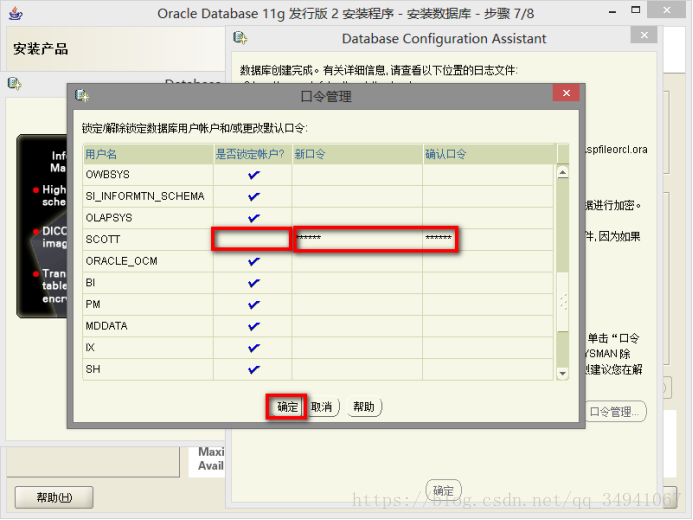Image resolution: width=693 pixels, height=520 pixels.
Task: Toggle lock checkbox for SCOTT account
Action: tap(252, 239)
